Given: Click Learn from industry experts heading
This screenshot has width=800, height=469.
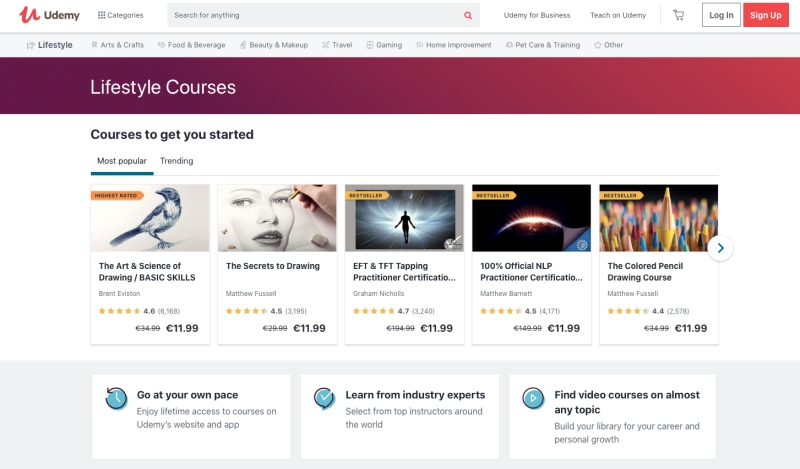Looking at the screenshot, I should tap(415, 395).
